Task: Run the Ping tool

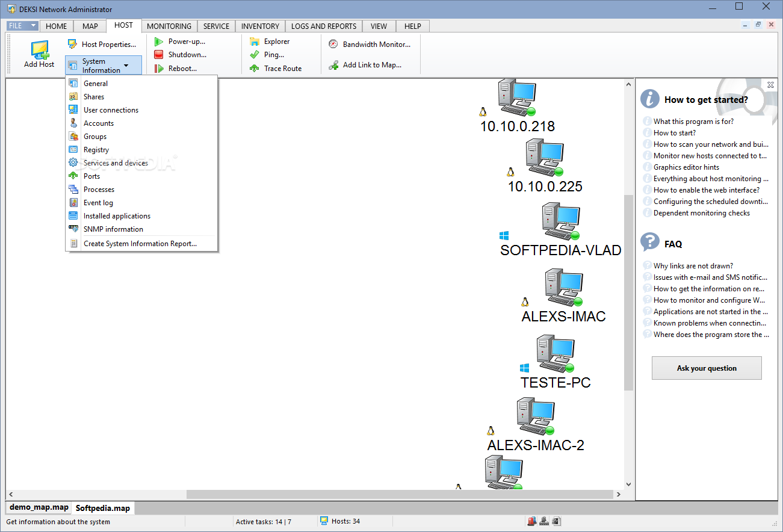Action: click(267, 55)
